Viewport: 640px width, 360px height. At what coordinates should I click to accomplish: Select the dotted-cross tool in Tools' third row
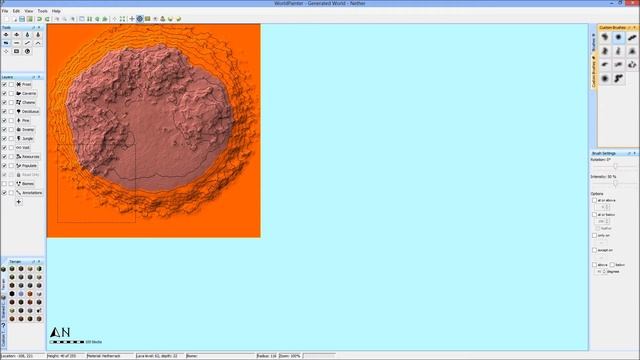tap(6, 51)
